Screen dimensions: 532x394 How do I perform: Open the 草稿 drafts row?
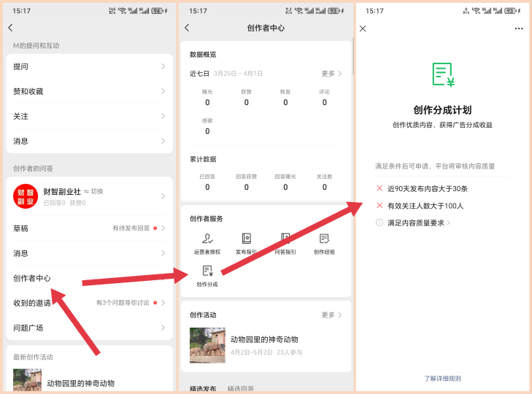pyautogui.click(x=89, y=228)
